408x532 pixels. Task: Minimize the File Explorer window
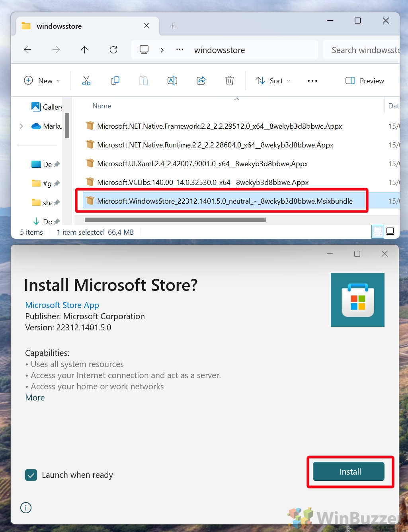[330, 21]
